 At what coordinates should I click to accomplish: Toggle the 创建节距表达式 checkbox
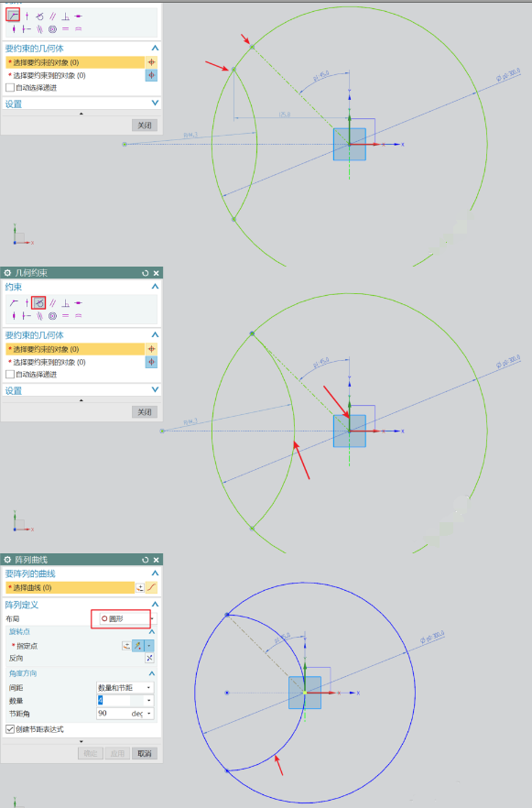(x=10, y=728)
